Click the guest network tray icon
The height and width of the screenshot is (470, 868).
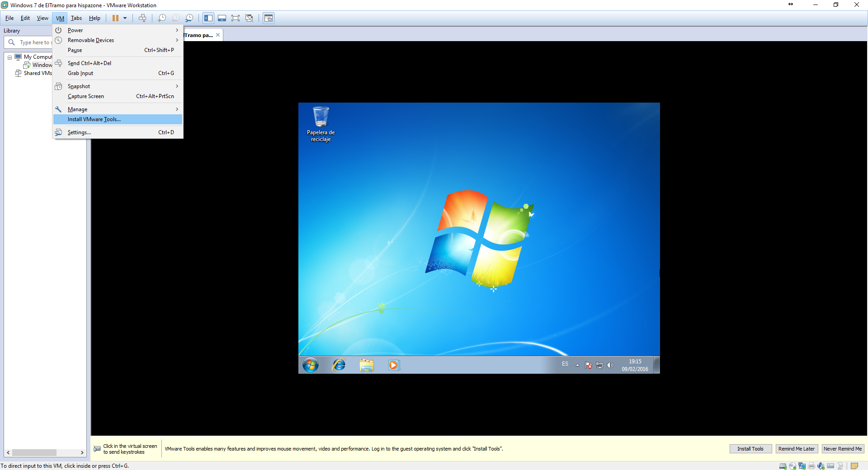click(x=599, y=365)
